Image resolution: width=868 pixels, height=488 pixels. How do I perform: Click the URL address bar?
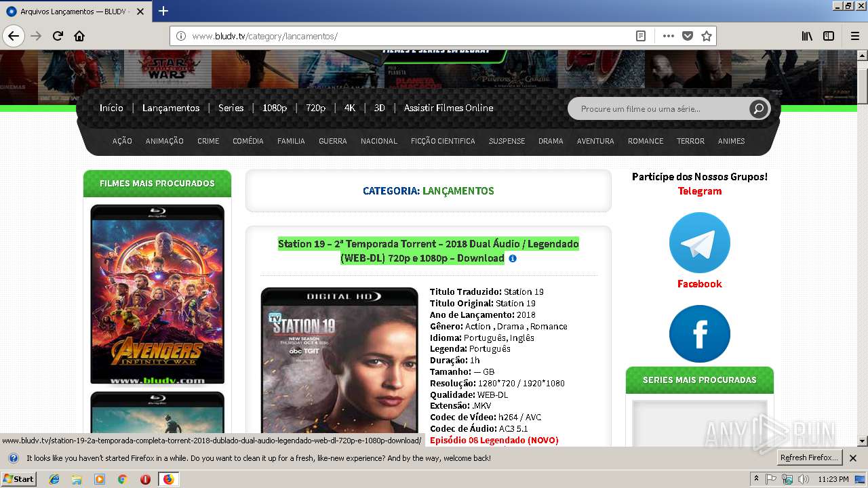tap(407, 36)
